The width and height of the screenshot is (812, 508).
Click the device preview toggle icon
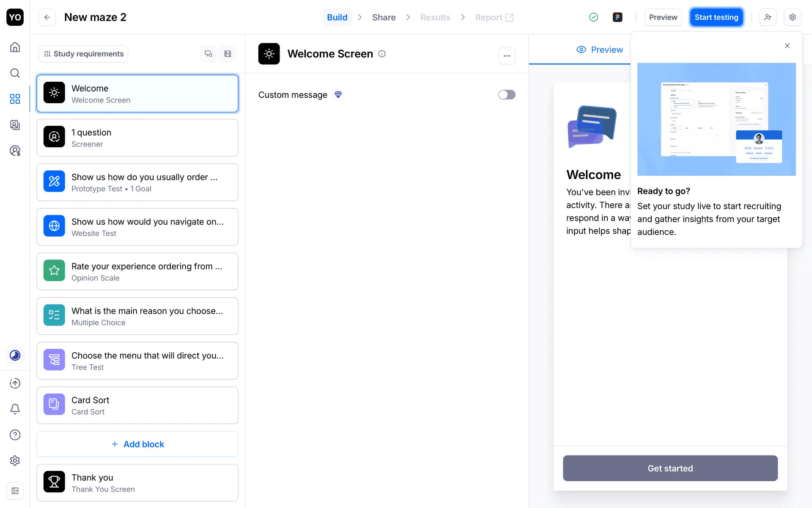(x=208, y=54)
